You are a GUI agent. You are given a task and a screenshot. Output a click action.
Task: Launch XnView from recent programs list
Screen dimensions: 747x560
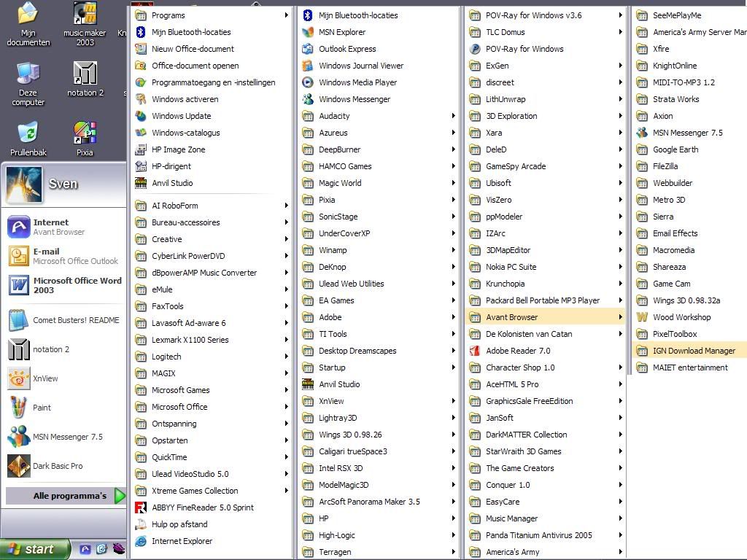click(x=64, y=378)
